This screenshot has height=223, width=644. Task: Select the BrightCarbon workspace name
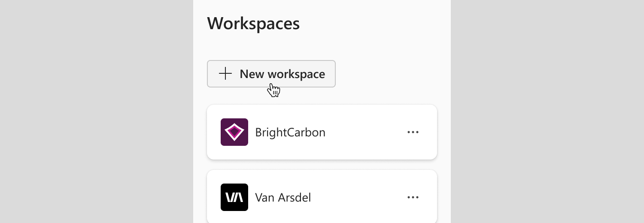click(x=290, y=132)
